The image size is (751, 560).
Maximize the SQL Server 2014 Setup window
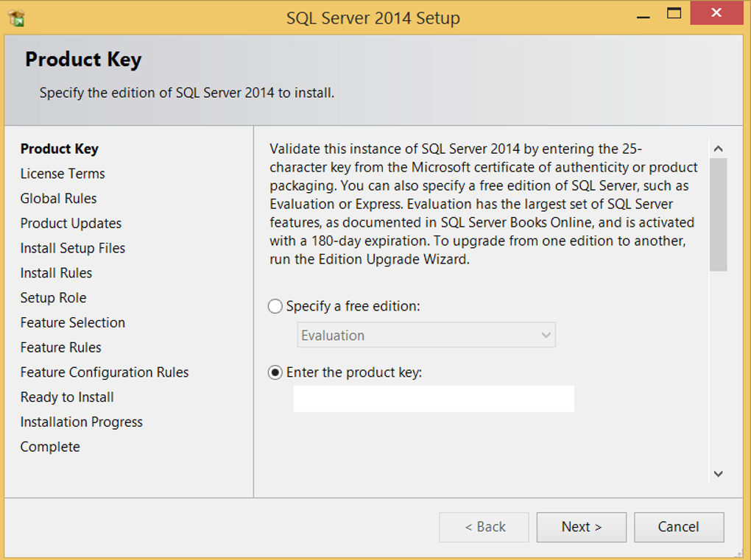click(674, 13)
